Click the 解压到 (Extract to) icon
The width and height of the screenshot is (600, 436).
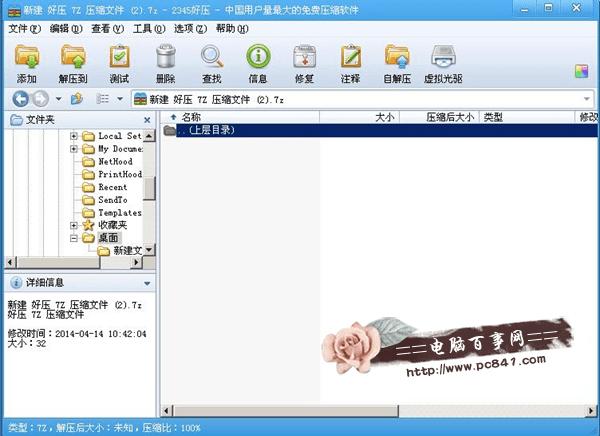point(73,57)
